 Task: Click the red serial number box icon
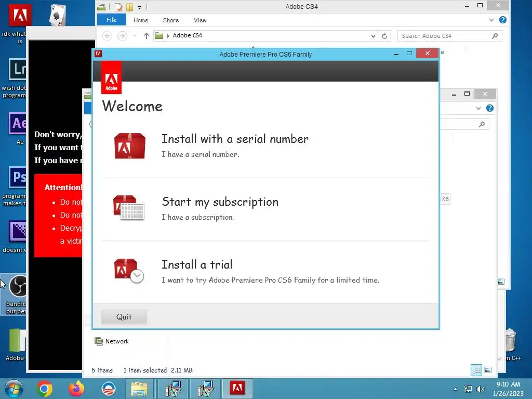(129, 145)
